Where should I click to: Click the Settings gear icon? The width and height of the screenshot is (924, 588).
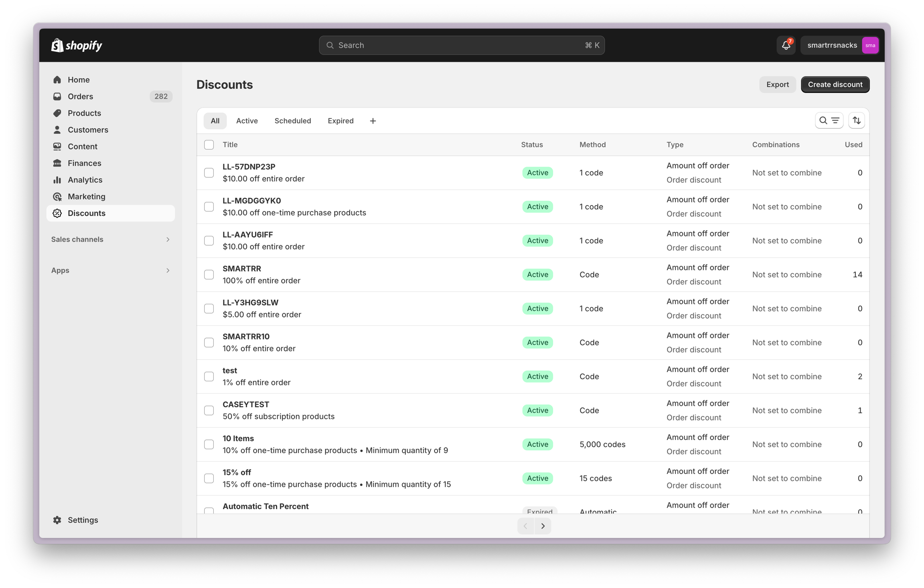(57, 520)
